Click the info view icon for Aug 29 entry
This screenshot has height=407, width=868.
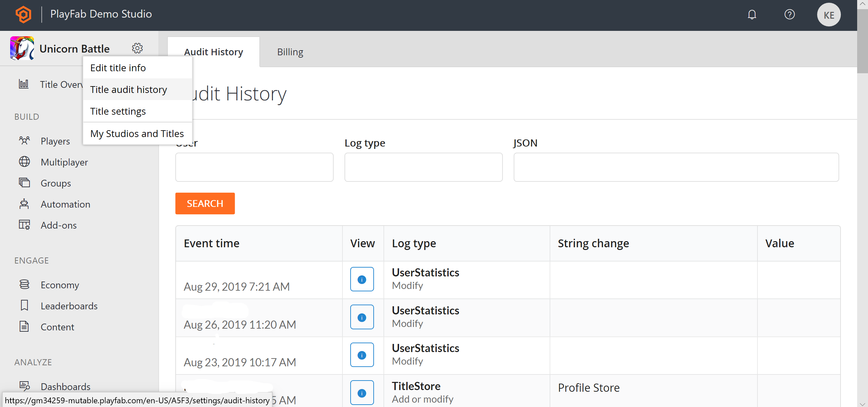[361, 278]
